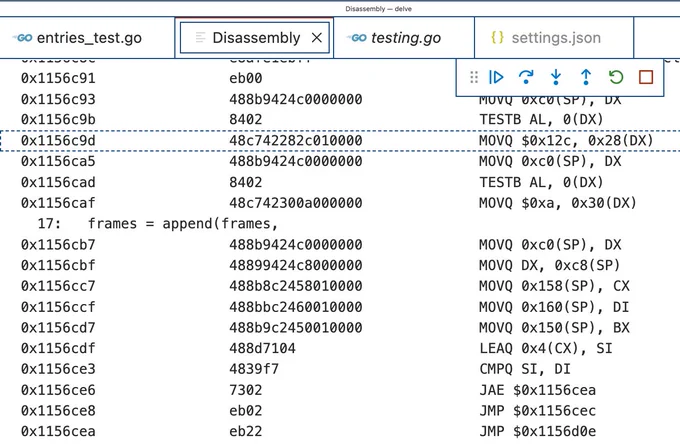The width and height of the screenshot is (680, 445).
Task: Select the Disassembly tab
Action: (256, 38)
